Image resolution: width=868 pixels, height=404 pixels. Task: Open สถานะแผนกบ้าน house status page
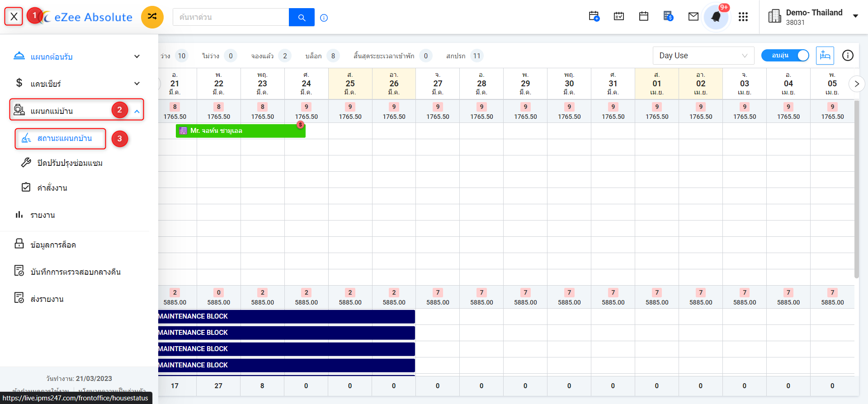[61, 138]
